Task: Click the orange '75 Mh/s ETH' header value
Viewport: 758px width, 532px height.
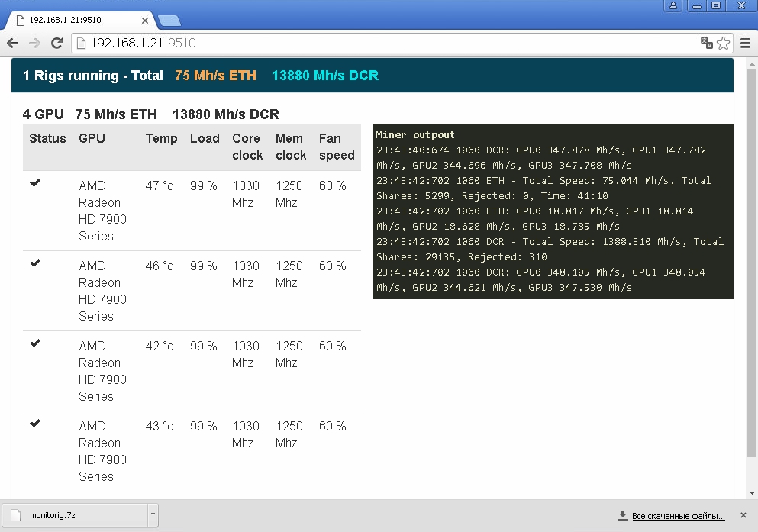Action: tap(215, 76)
